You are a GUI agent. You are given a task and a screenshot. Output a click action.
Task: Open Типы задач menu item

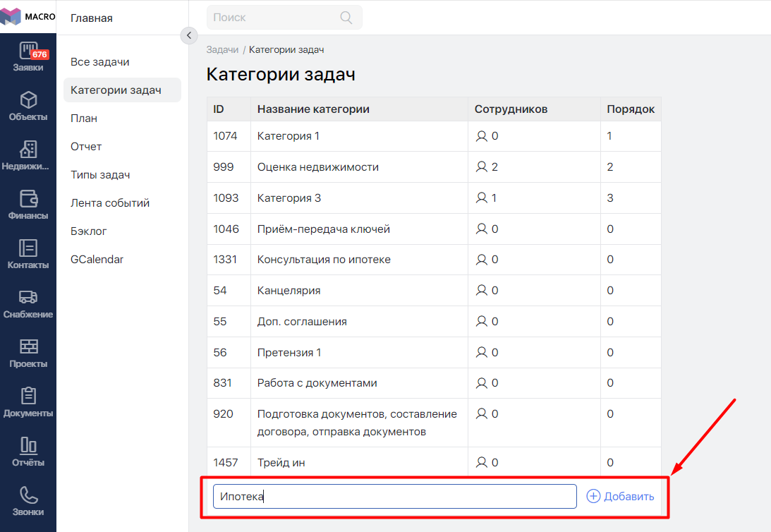[100, 175]
